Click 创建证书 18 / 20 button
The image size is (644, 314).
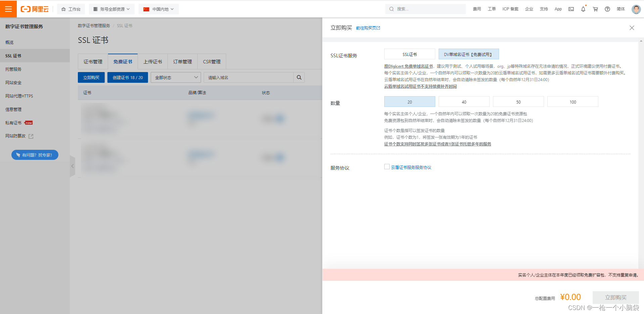click(128, 77)
